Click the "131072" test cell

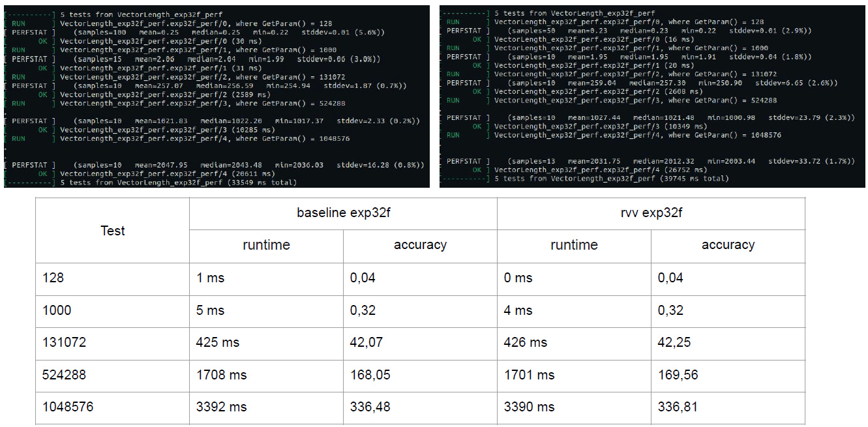(112, 342)
